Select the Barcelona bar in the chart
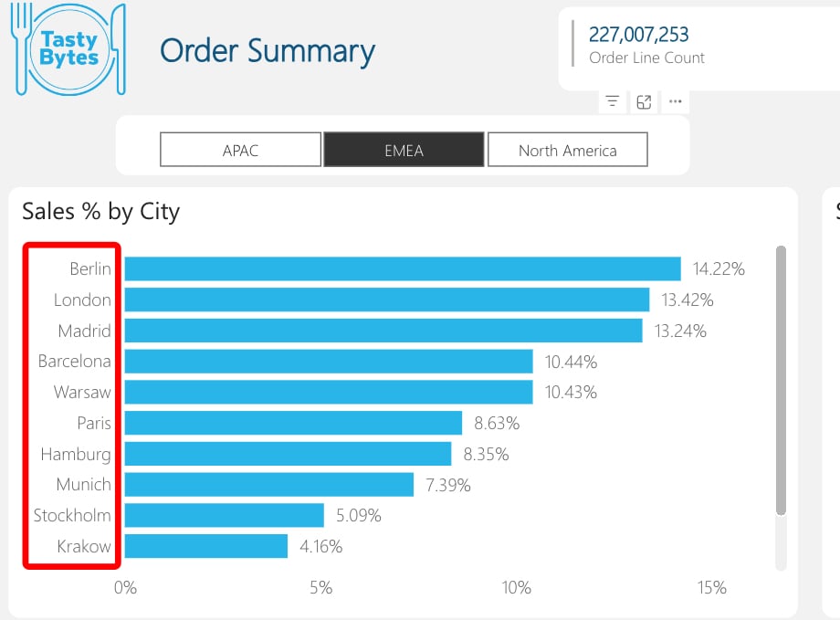This screenshot has height=620, width=840. click(x=328, y=362)
